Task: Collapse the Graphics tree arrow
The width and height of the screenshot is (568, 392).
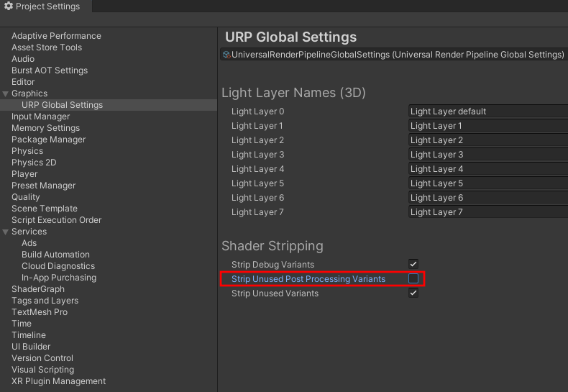Action: [x=6, y=94]
